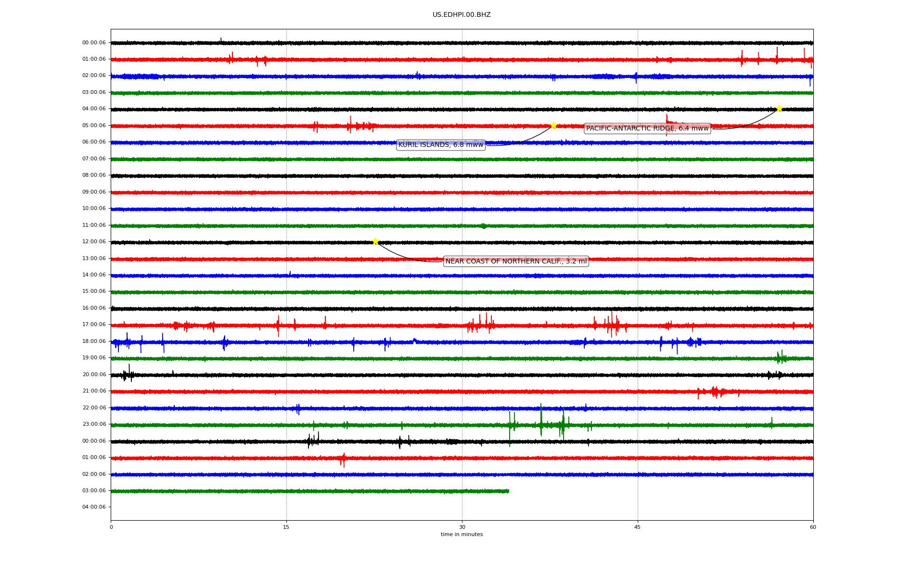924x578 pixels.
Task: Click the "time in minutes" axis label
Action: [x=462, y=535]
